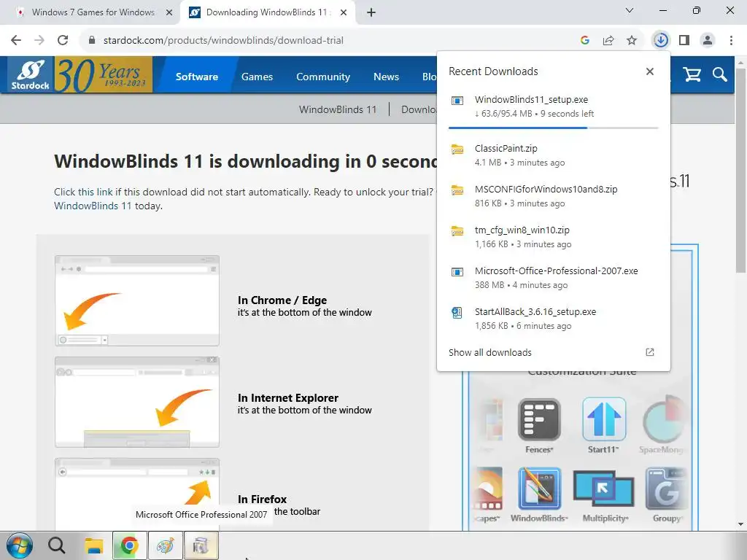Select the Downloading WindowBlinds 11 tab
This screenshot has height=560, width=747.
[268, 12]
